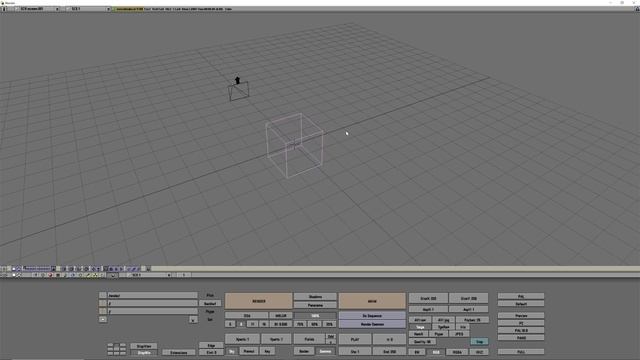Screen dimensions: 640x360
Task: Click the End frame field
Action: (389, 351)
